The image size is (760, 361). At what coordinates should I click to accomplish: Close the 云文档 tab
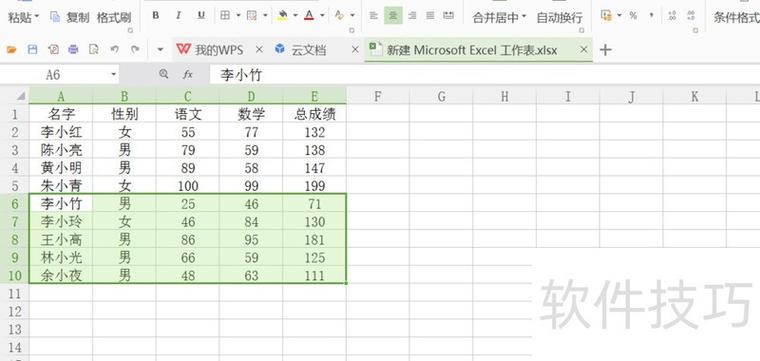click(355, 49)
